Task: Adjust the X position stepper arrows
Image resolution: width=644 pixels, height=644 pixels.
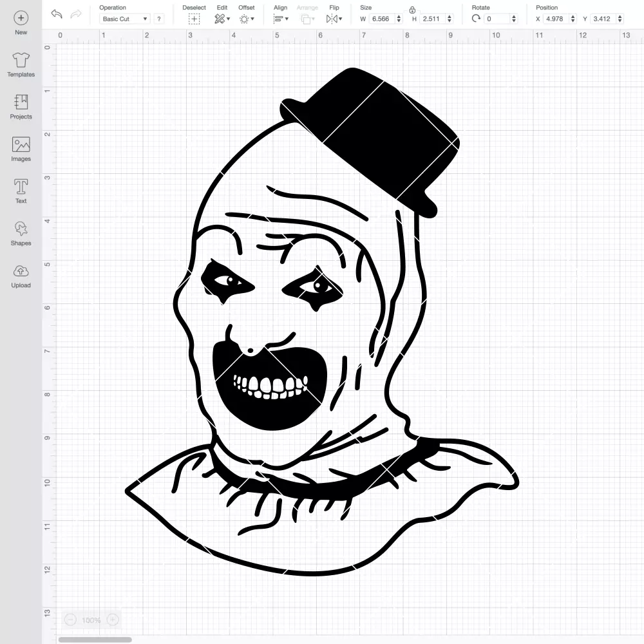Action: [573, 19]
